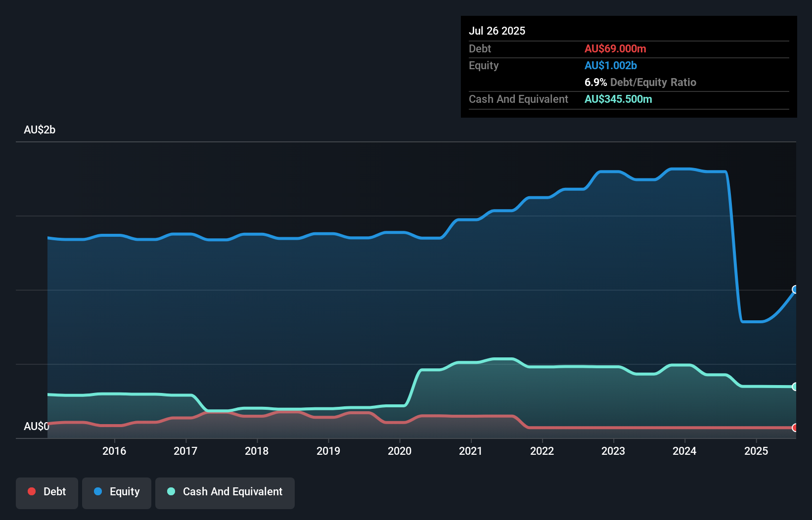812x520 pixels.
Task: Toggle the Cash And Equivalent series off
Action: coord(225,492)
